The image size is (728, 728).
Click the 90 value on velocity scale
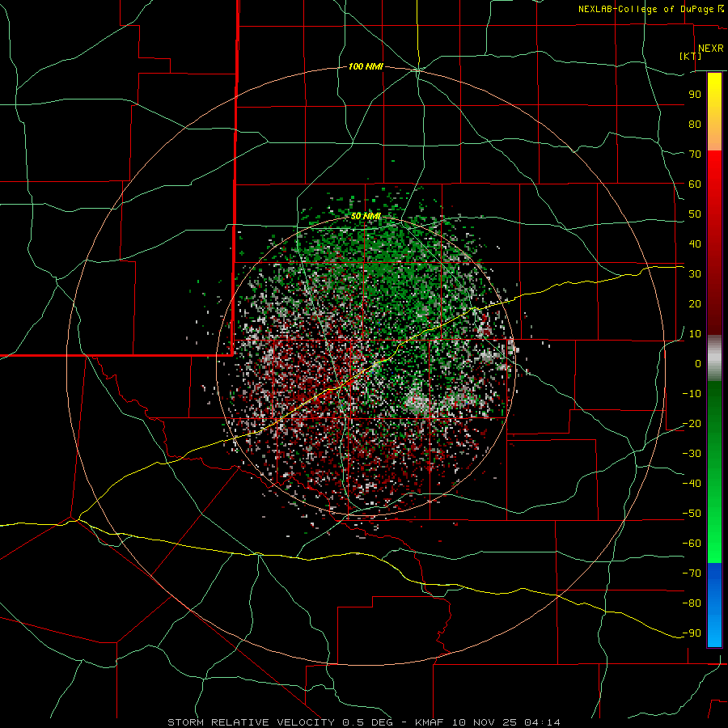(x=695, y=95)
